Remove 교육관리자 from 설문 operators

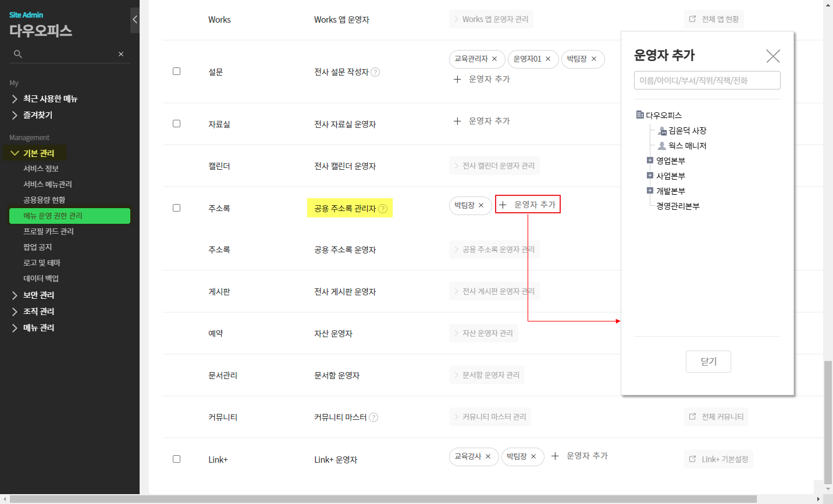pos(494,59)
